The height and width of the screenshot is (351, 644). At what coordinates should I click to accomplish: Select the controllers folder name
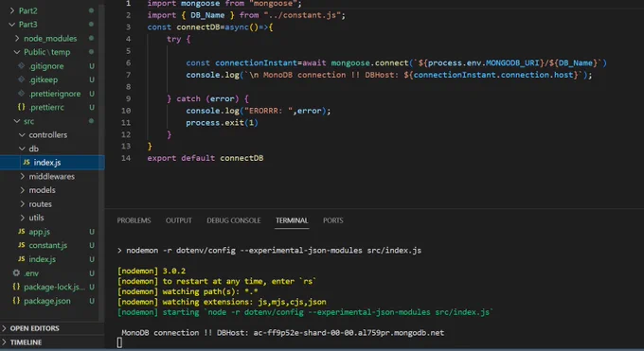[48, 134]
